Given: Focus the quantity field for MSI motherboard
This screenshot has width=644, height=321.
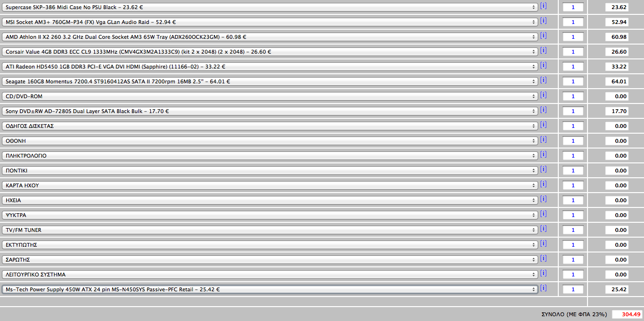Looking at the screenshot, I should [573, 22].
